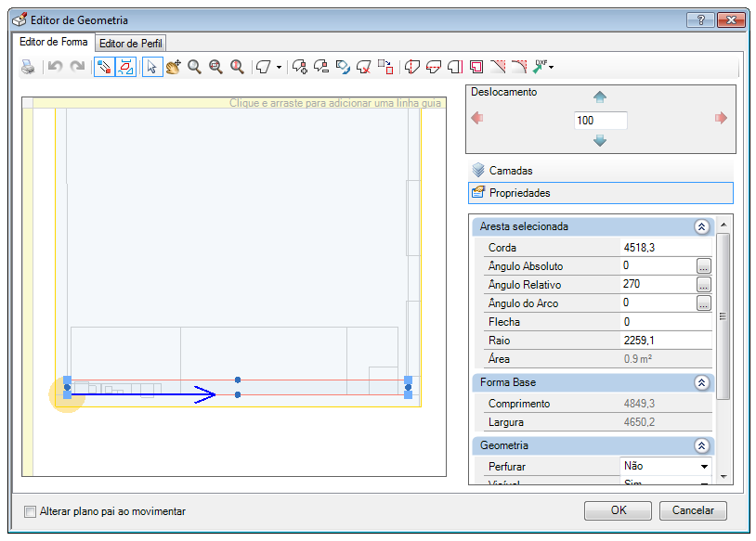This screenshot has height=541, width=756.
Task: Toggle the dimension display tool
Action: (x=125, y=67)
